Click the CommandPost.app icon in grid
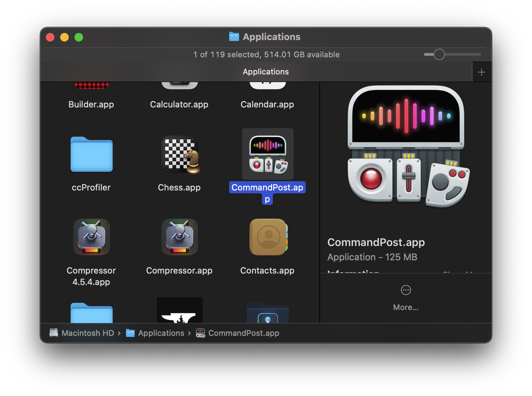This screenshot has width=532, height=396. (x=268, y=154)
